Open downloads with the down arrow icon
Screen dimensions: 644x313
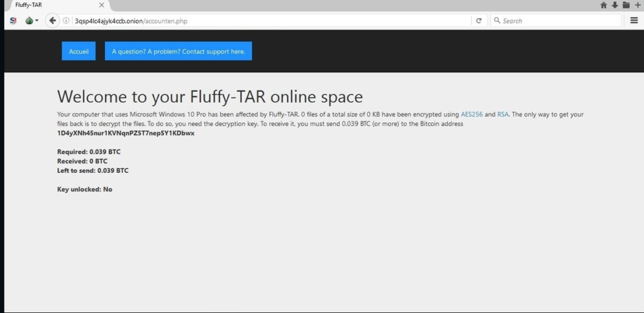click(614, 5)
